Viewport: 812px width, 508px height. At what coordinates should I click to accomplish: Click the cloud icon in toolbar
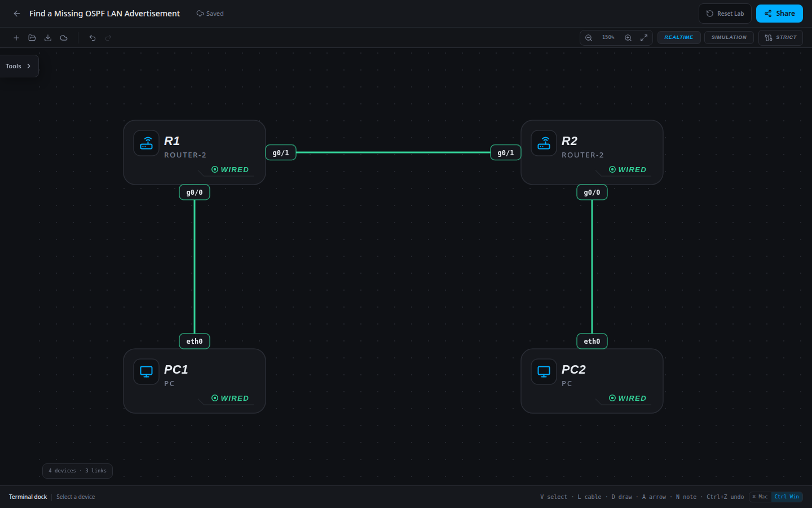pos(64,38)
